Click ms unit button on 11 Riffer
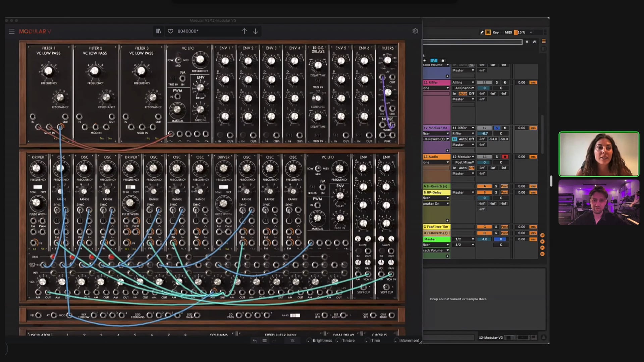Screen dimensions: 644x362 pyautogui.click(x=533, y=82)
